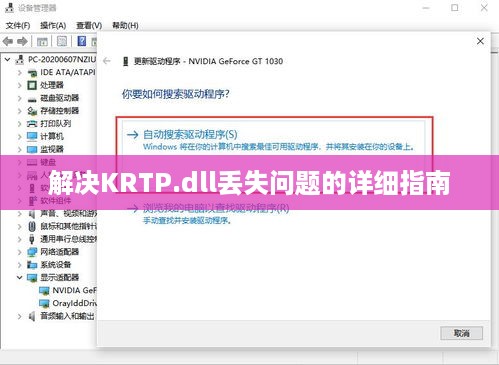Image resolution: width=499 pixels, height=365 pixels.
Task: Expand the 计算机 node chevron
Action: 20,137
